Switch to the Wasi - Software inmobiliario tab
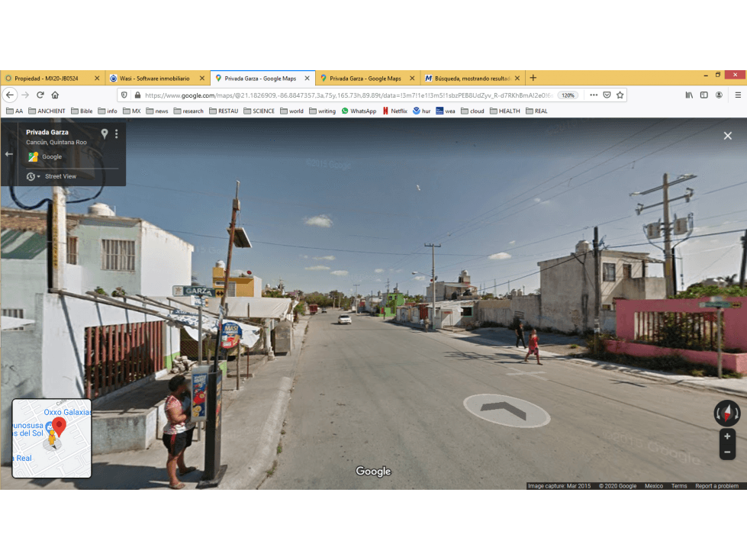The image size is (747, 560). (x=155, y=78)
